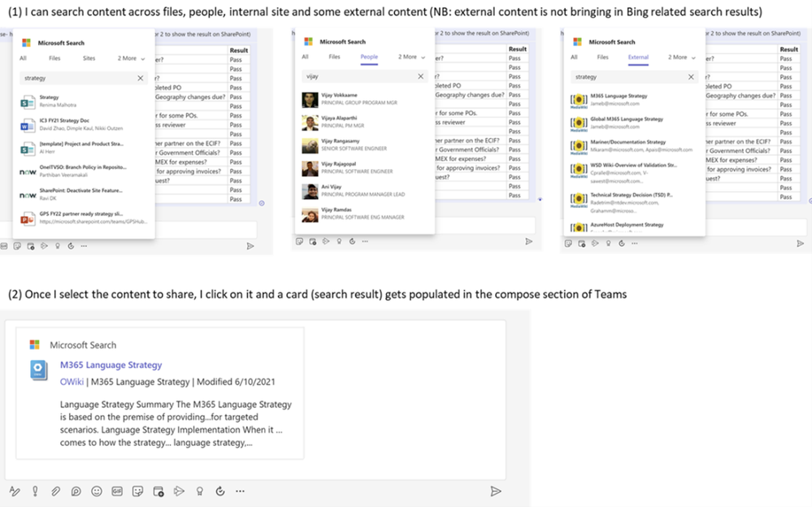Image resolution: width=812 pixels, height=507 pixels.
Task: Select the All tab in the External panel
Action: tap(574, 58)
